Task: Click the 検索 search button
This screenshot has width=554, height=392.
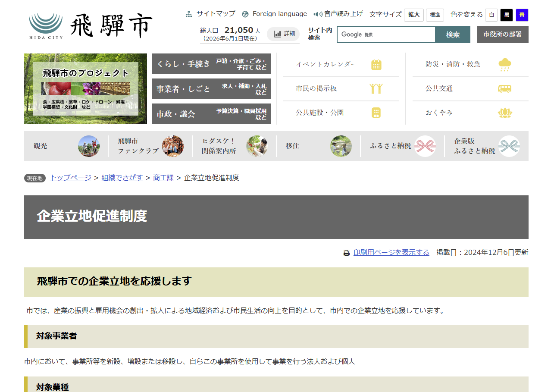Action: pyautogui.click(x=453, y=34)
